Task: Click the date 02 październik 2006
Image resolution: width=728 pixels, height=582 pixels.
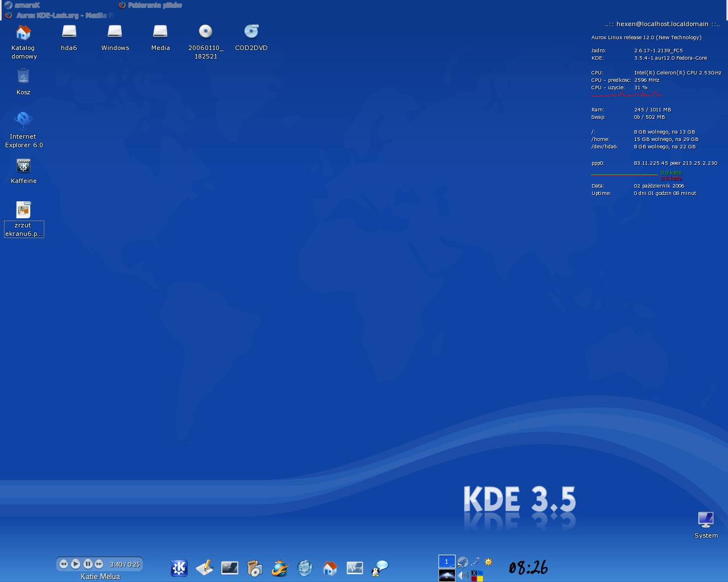Action: tap(659, 186)
